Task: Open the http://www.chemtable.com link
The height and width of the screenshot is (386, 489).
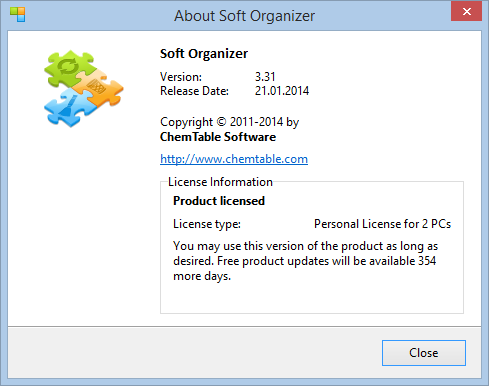Action: [234, 159]
